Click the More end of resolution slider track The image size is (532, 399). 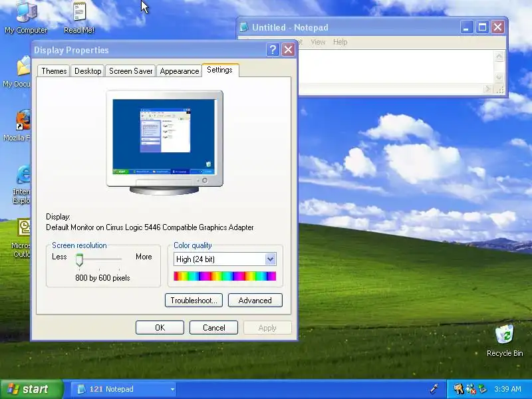tap(120, 259)
